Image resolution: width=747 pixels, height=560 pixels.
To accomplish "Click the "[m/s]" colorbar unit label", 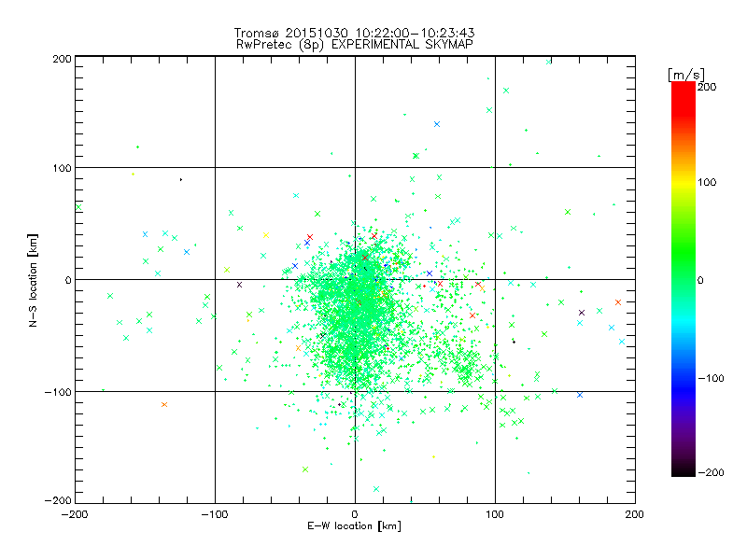I will (686, 75).
